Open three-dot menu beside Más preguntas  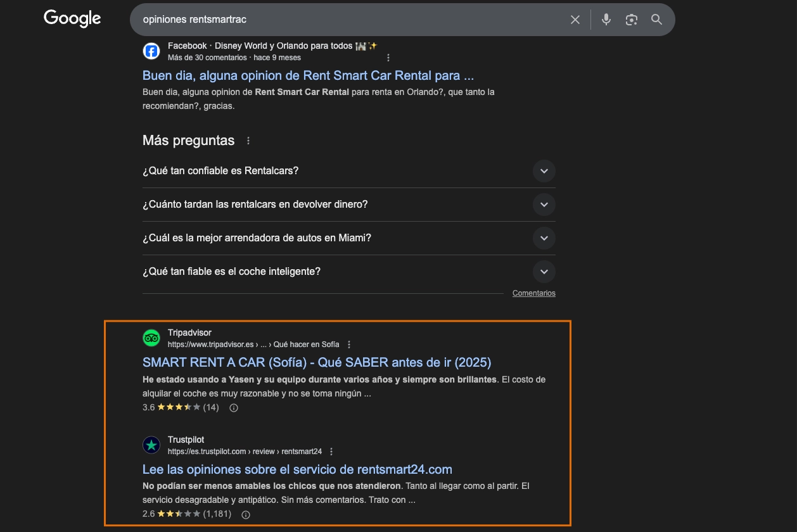point(248,141)
